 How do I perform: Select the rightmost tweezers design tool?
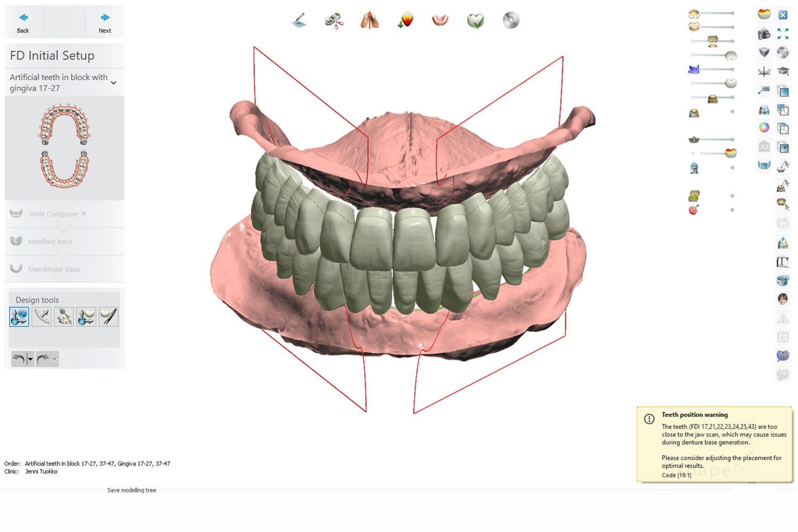click(x=109, y=317)
